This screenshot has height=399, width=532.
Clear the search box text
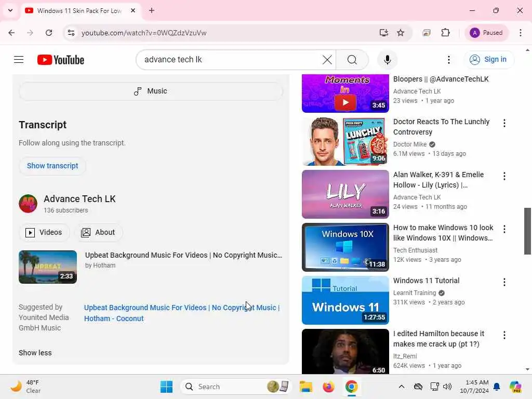point(327,60)
